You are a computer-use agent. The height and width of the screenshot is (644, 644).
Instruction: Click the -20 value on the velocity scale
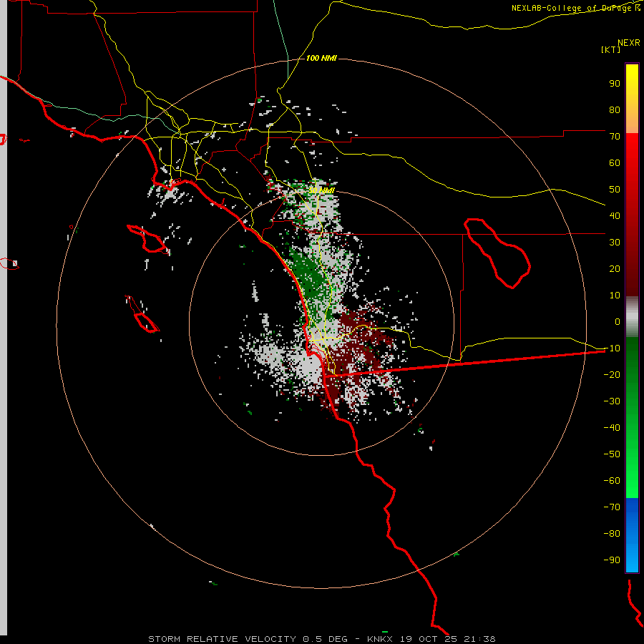(x=612, y=375)
